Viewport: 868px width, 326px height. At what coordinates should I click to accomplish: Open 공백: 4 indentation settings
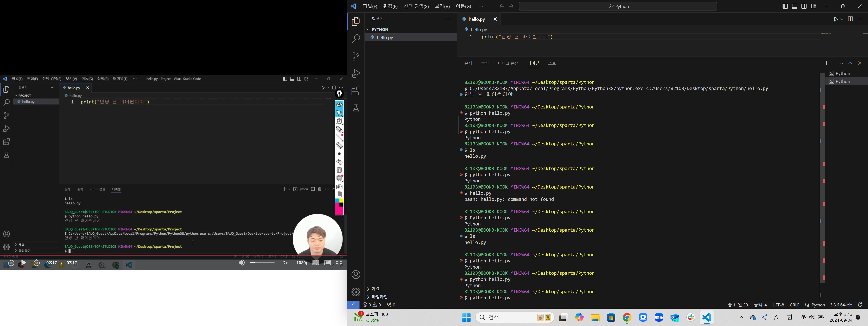[x=760, y=305]
